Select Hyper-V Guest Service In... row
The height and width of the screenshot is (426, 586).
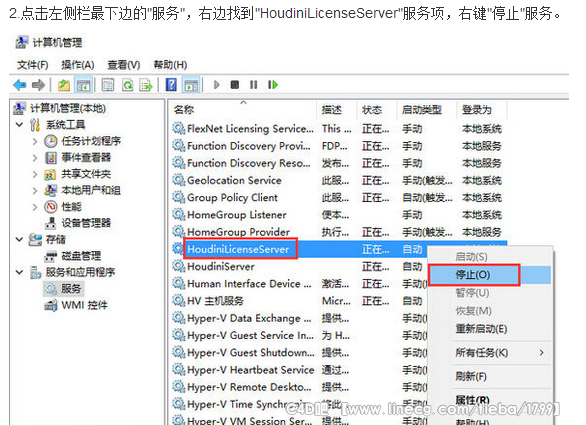click(x=299, y=335)
